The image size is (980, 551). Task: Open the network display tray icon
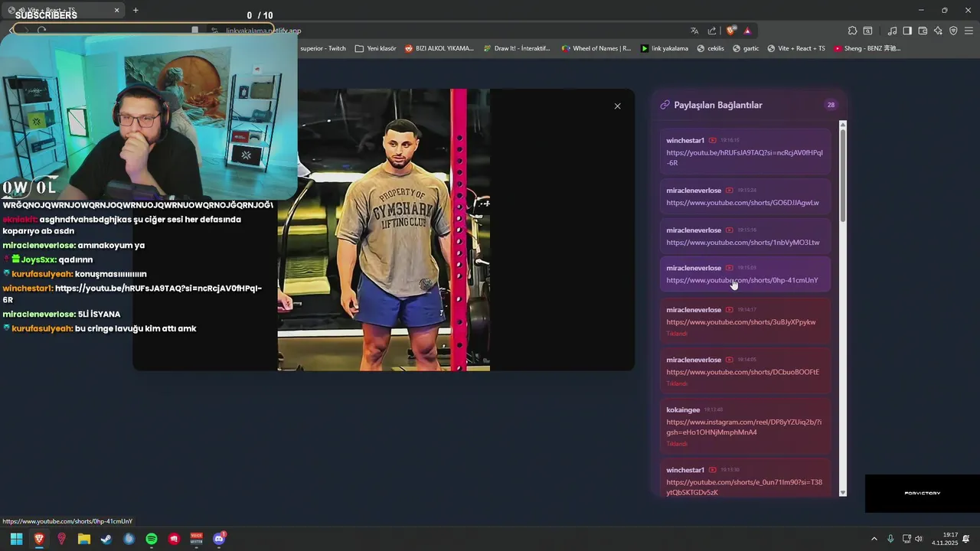pos(906,539)
